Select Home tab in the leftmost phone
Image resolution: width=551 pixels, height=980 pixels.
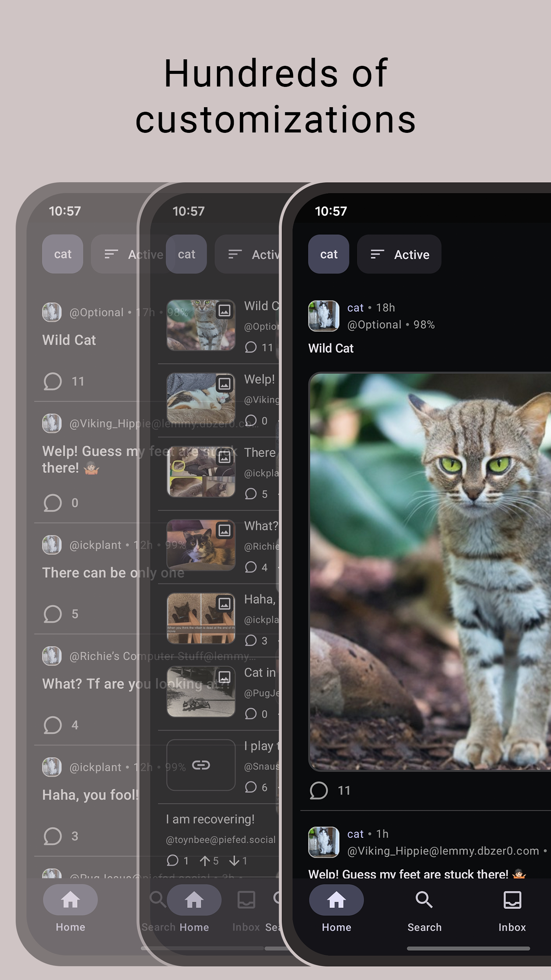(70, 908)
